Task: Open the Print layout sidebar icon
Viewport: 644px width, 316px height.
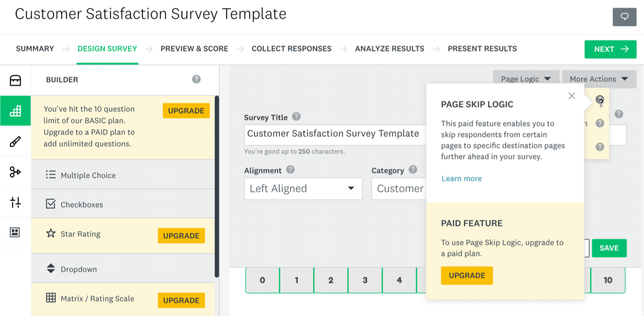Action: click(15, 233)
